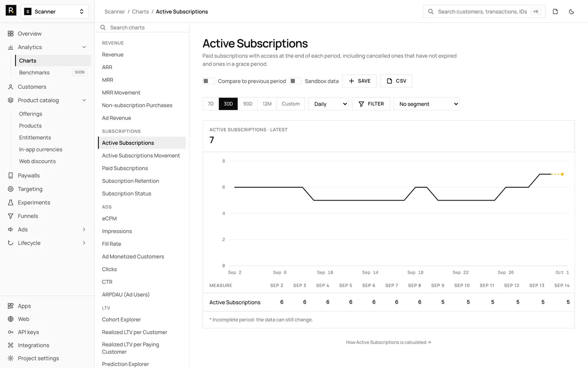Open How Active Subscriptions is calculated link

point(389,342)
